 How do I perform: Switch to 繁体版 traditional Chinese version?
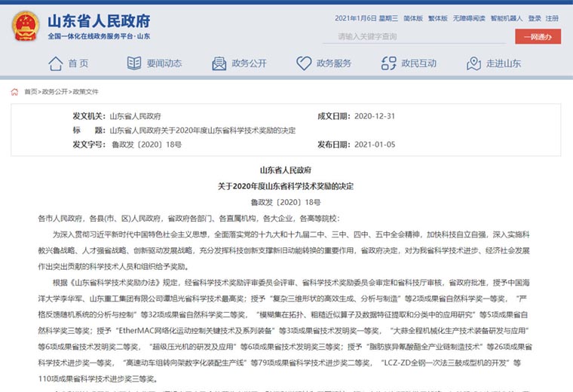(x=439, y=17)
